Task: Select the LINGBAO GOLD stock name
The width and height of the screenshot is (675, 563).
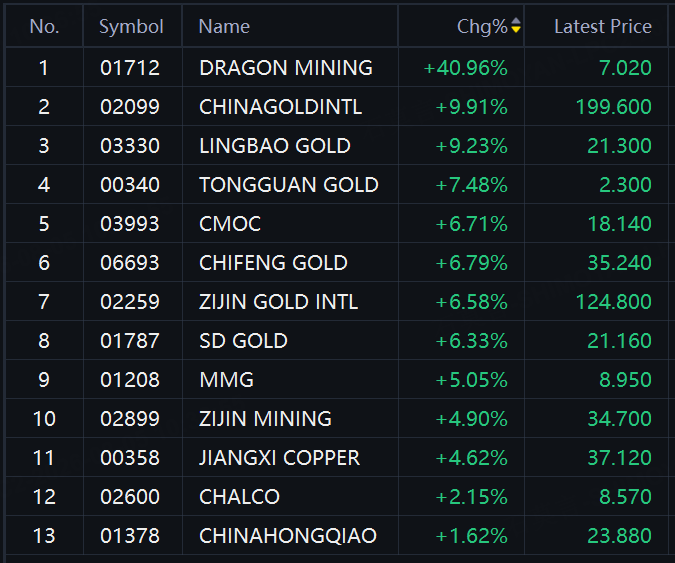Action: point(275,146)
